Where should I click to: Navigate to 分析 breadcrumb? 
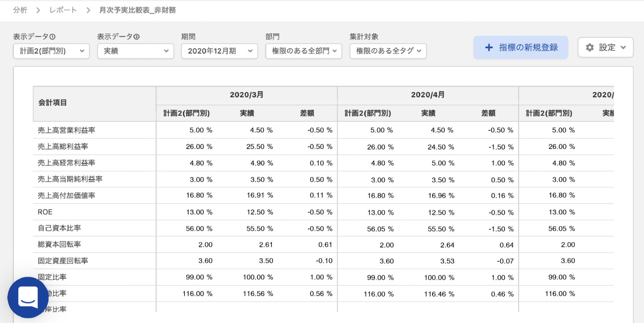(20, 10)
